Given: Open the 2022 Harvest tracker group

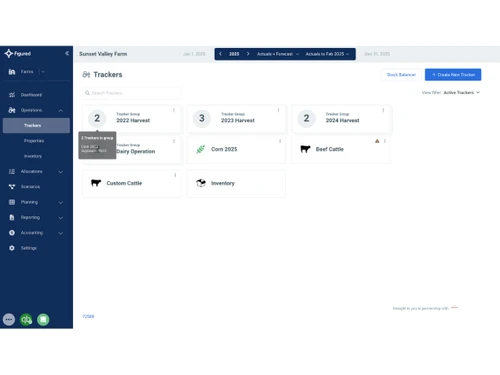Looking at the screenshot, I should (133, 120).
